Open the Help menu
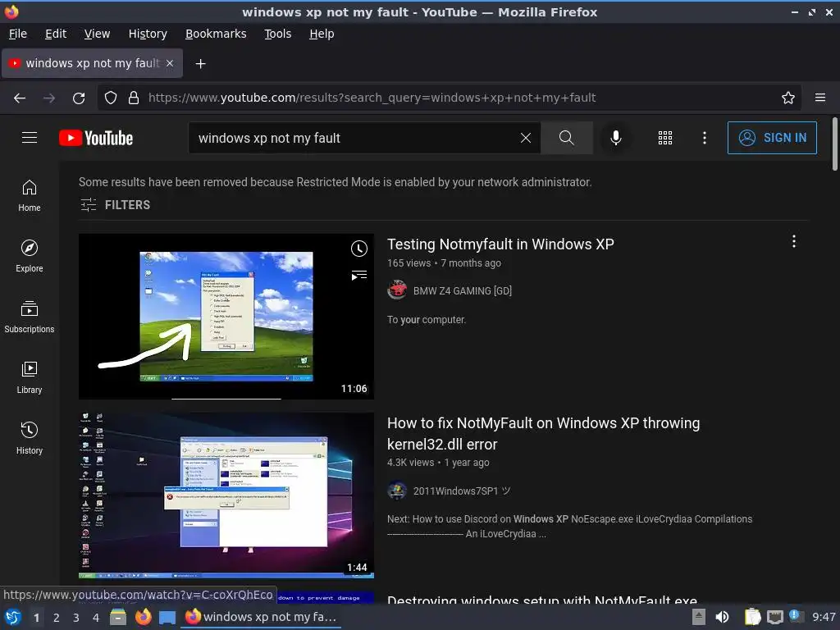Screen dimensions: 840x630 [x=322, y=34]
